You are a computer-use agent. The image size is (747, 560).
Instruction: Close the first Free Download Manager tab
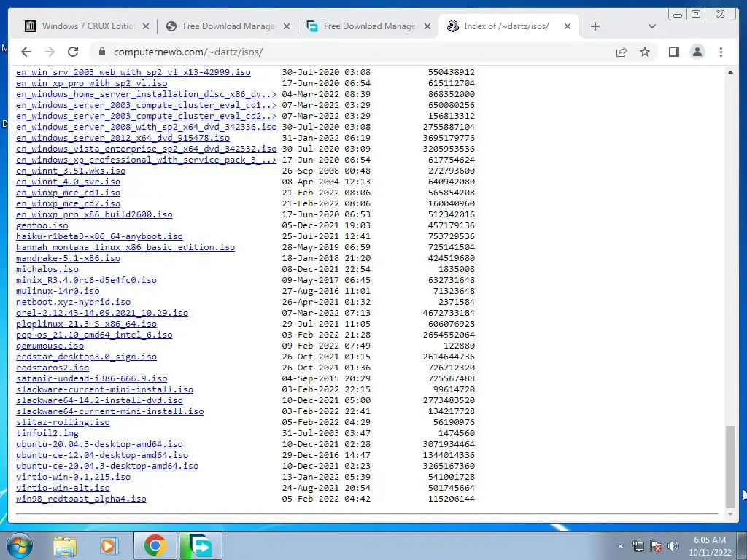286,26
